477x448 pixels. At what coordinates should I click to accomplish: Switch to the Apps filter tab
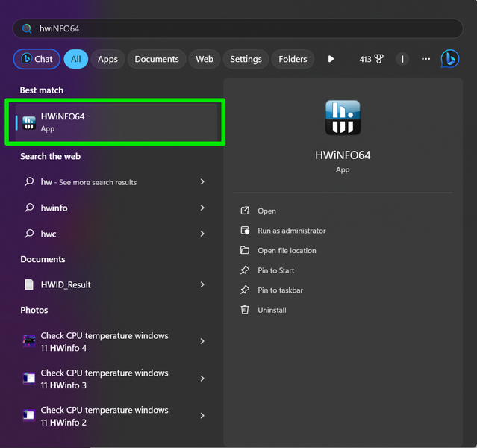coord(107,59)
